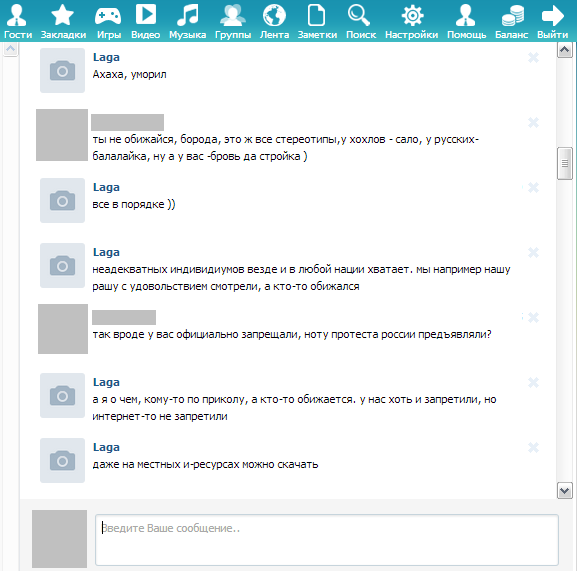Delete the message "даже на местных и-ресурсах"

click(533, 447)
